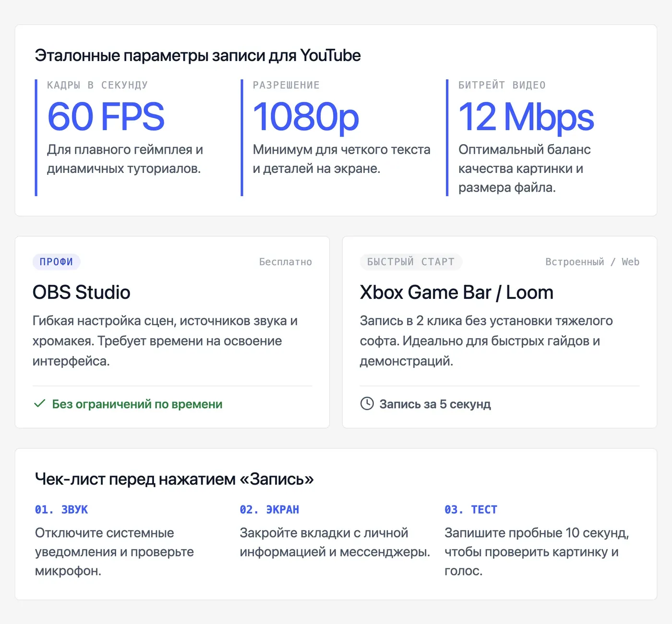Click text Закройте вкладки с личной информацией
The height and width of the screenshot is (624, 672).
click(x=335, y=542)
